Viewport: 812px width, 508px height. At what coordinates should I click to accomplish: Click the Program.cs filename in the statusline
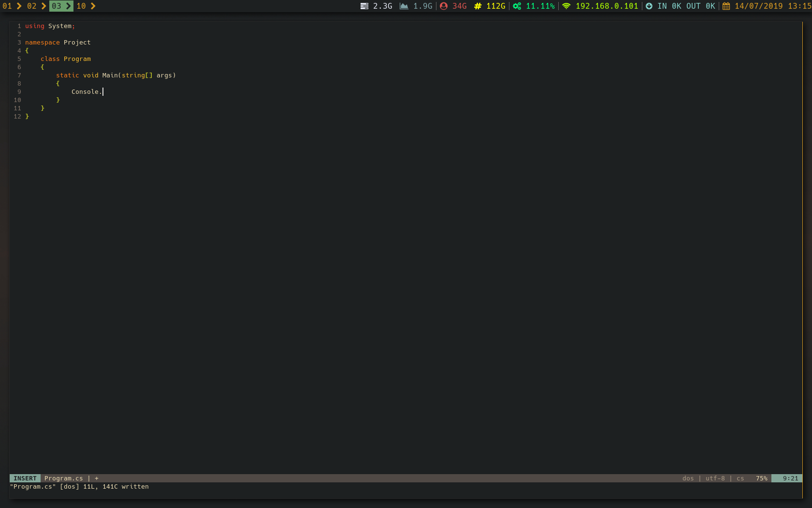[63, 478]
